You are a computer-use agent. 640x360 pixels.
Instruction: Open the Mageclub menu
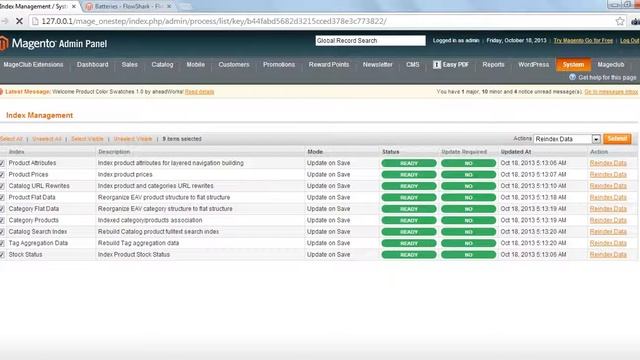click(611, 64)
